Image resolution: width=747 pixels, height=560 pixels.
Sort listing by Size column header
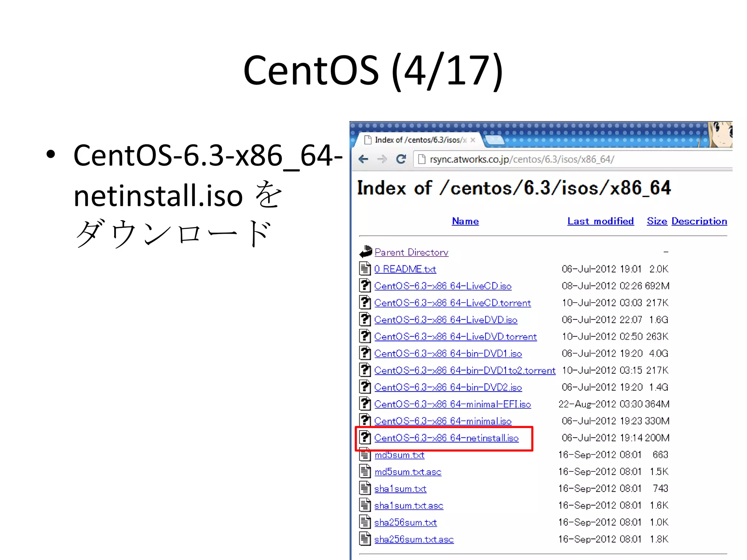pos(657,221)
